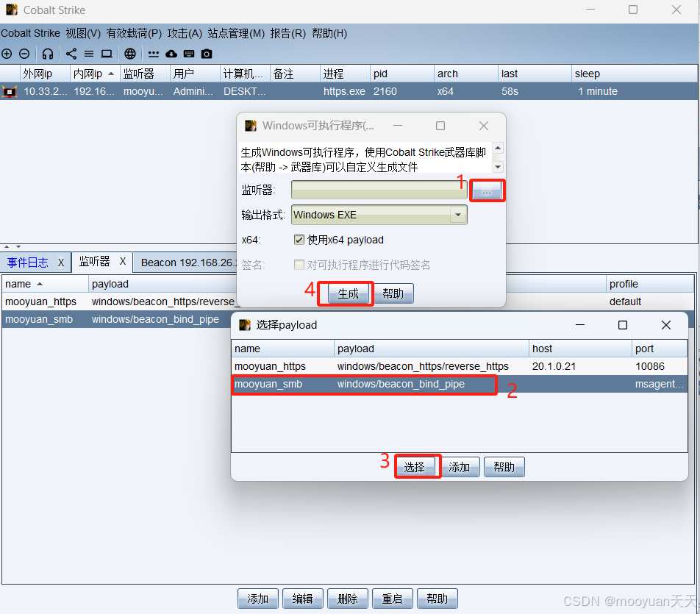Click bottom 添加 listener button
Viewport: 700px width, 614px height.
[x=258, y=599]
